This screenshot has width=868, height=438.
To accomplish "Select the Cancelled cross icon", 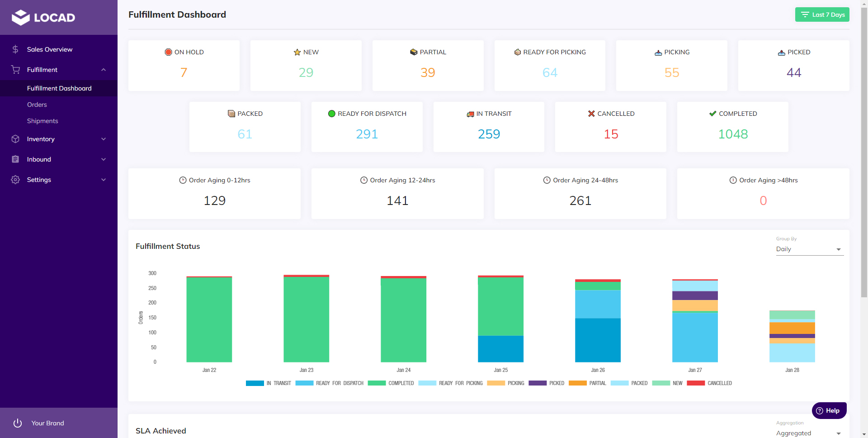I will pyautogui.click(x=591, y=114).
